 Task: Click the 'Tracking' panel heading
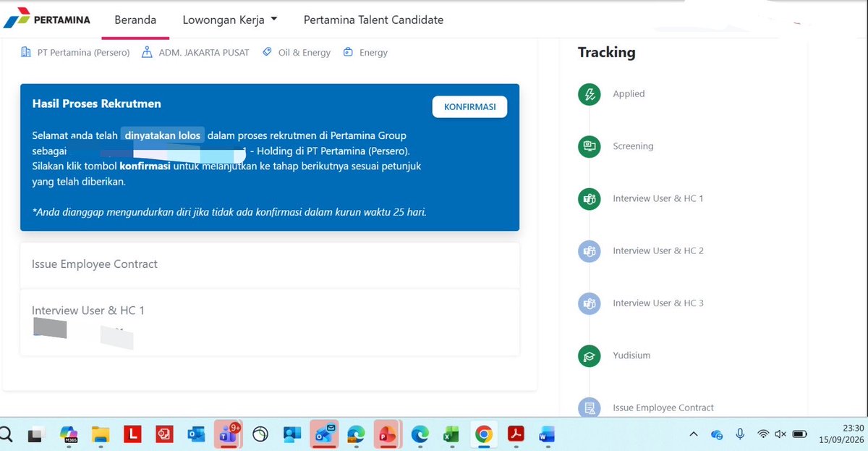606,52
